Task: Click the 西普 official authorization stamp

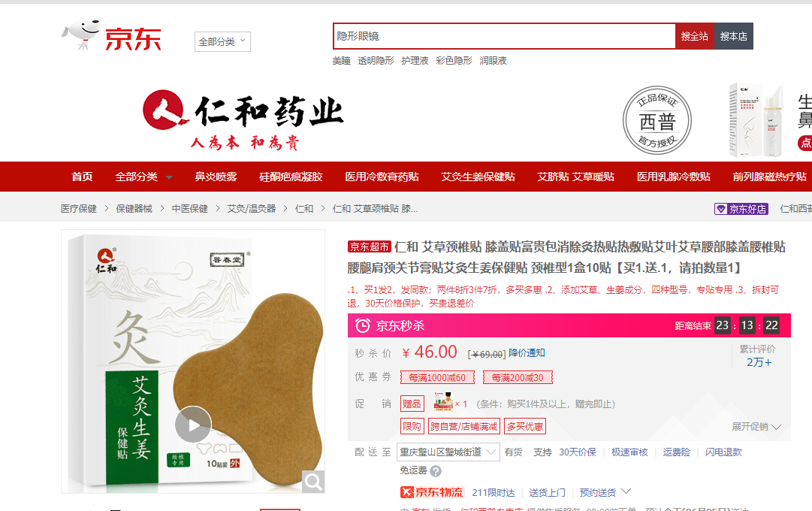Action: 657,120
